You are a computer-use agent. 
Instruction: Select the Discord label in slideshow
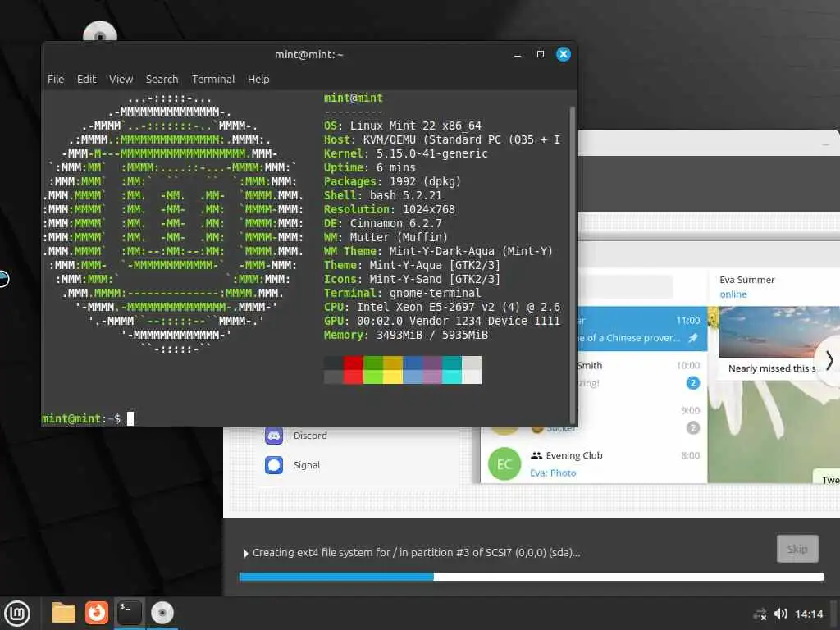pyautogui.click(x=310, y=436)
